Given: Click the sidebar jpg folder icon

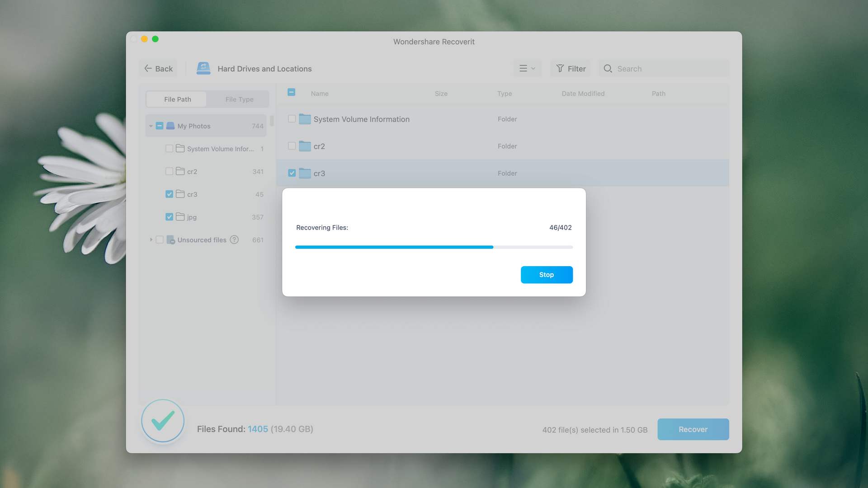Looking at the screenshot, I should (x=180, y=216).
